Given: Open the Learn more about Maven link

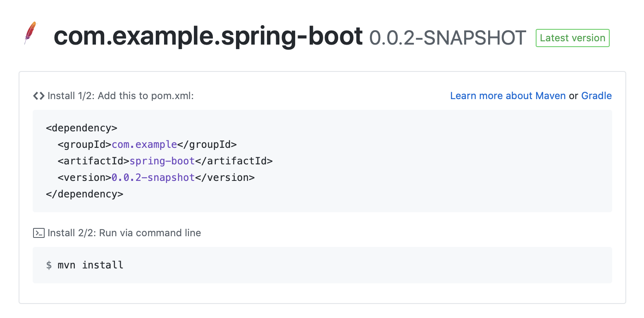Looking at the screenshot, I should point(508,96).
